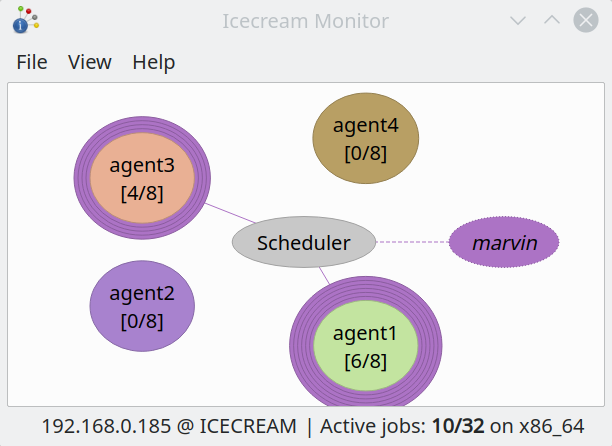Open the View menu

coord(90,62)
